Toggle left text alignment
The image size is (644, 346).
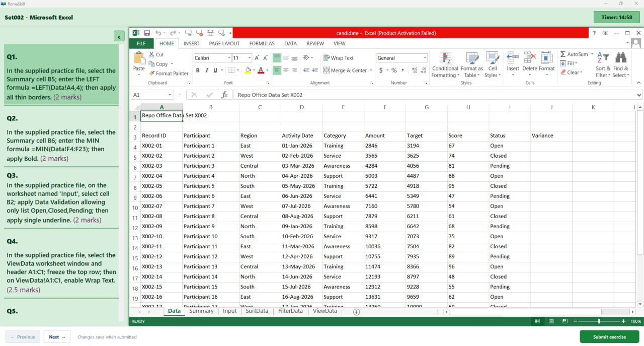click(x=277, y=71)
